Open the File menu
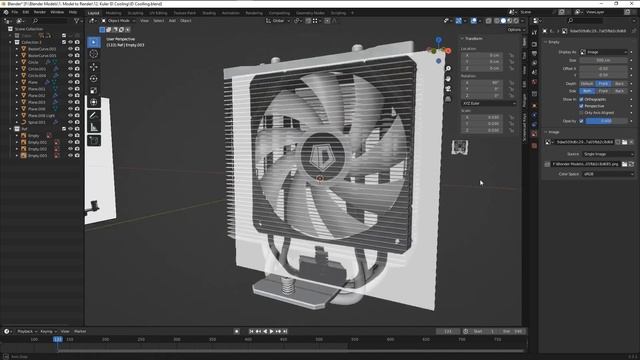This screenshot has height=360, width=640. tap(15, 12)
